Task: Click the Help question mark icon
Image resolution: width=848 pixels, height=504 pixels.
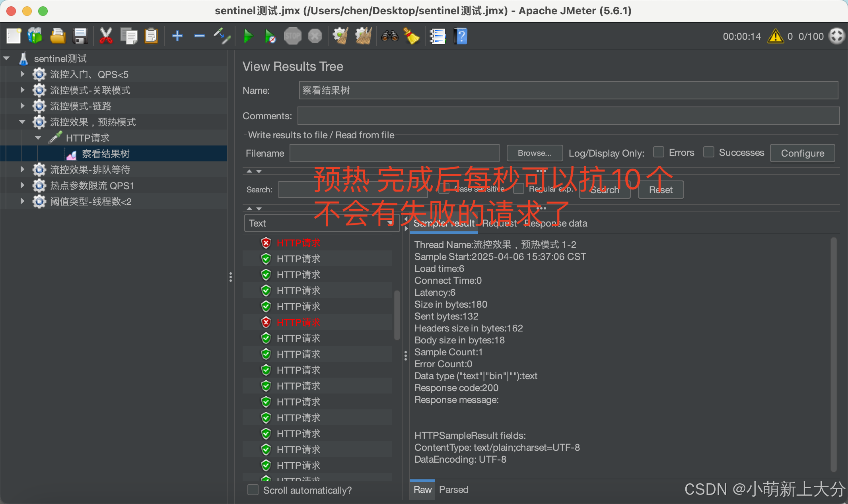Action: (461, 36)
